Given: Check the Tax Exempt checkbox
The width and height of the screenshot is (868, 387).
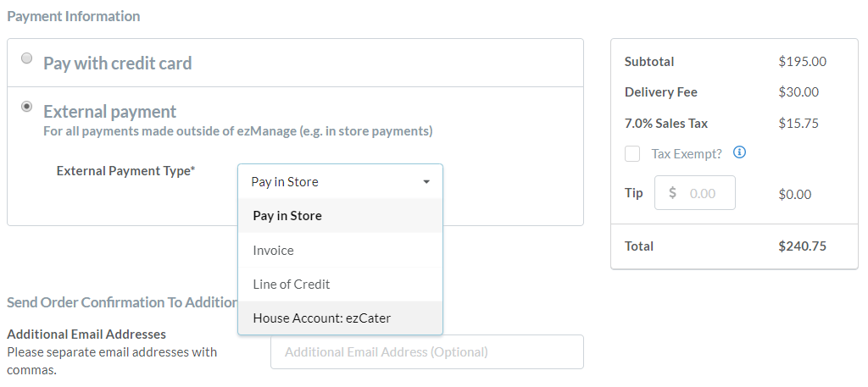Looking at the screenshot, I should [x=632, y=153].
